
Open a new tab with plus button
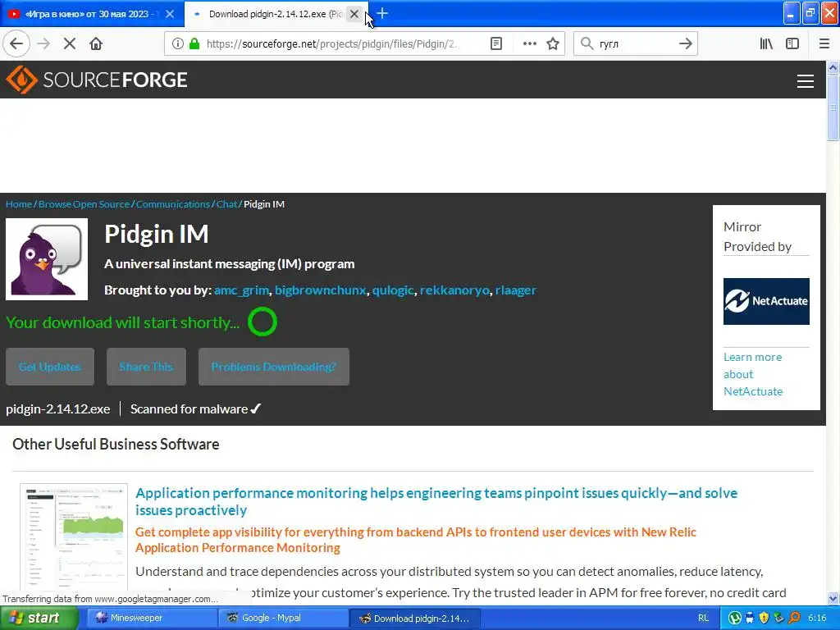click(x=382, y=14)
